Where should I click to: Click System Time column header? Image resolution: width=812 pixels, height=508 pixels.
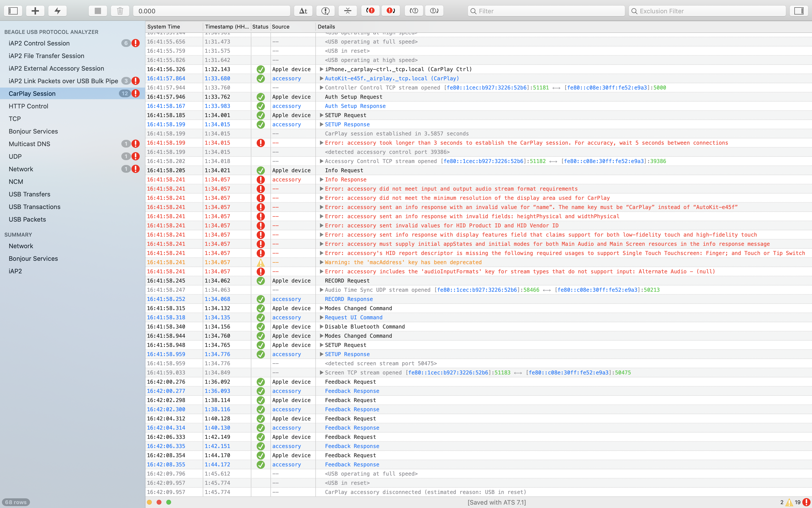click(174, 27)
